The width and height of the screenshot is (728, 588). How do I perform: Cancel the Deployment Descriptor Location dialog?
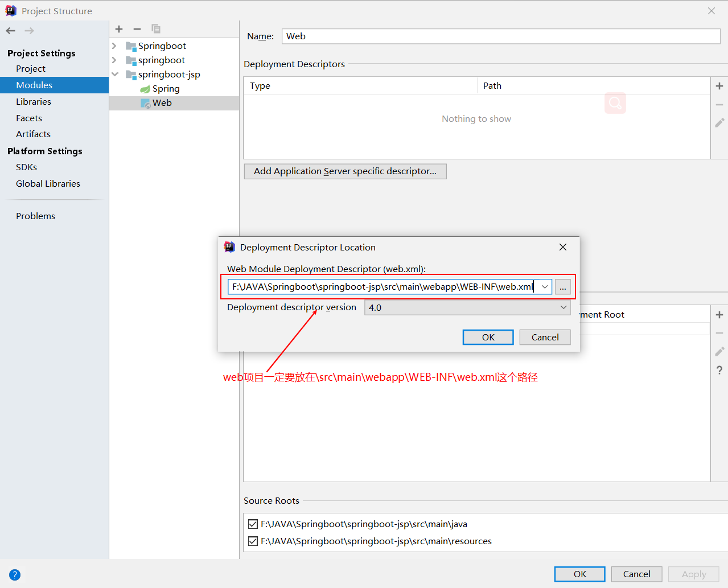click(x=545, y=338)
